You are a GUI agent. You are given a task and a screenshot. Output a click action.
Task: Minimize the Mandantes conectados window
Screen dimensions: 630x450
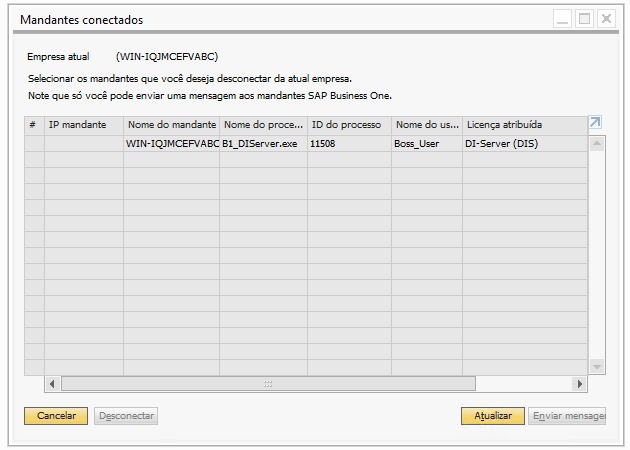coord(563,19)
